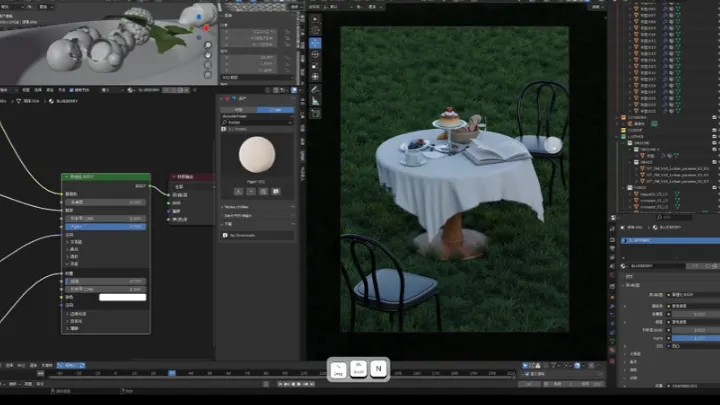Expand Sheen section in Principled BSDF node
The image size is (720, 405).
pyautogui.click(x=67, y=314)
